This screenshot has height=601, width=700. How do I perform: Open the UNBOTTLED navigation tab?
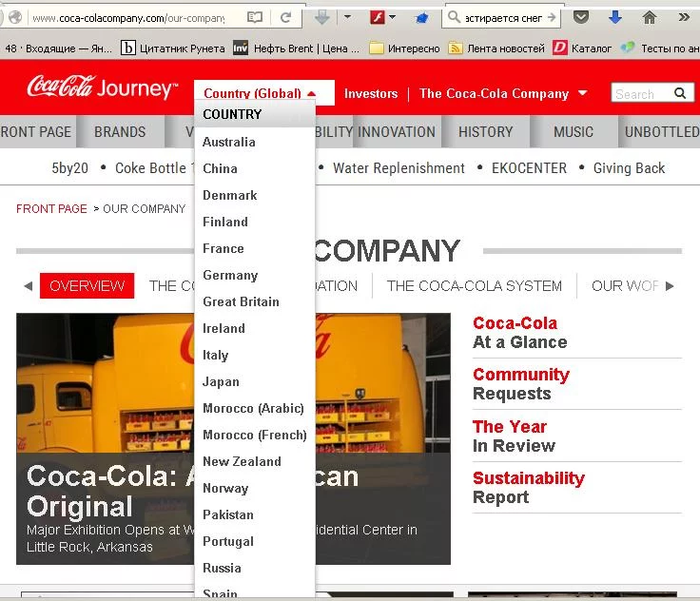tap(661, 132)
